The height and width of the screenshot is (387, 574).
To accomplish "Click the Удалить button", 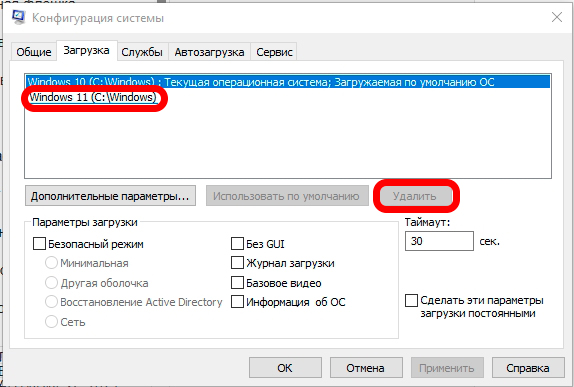I will click(x=415, y=196).
